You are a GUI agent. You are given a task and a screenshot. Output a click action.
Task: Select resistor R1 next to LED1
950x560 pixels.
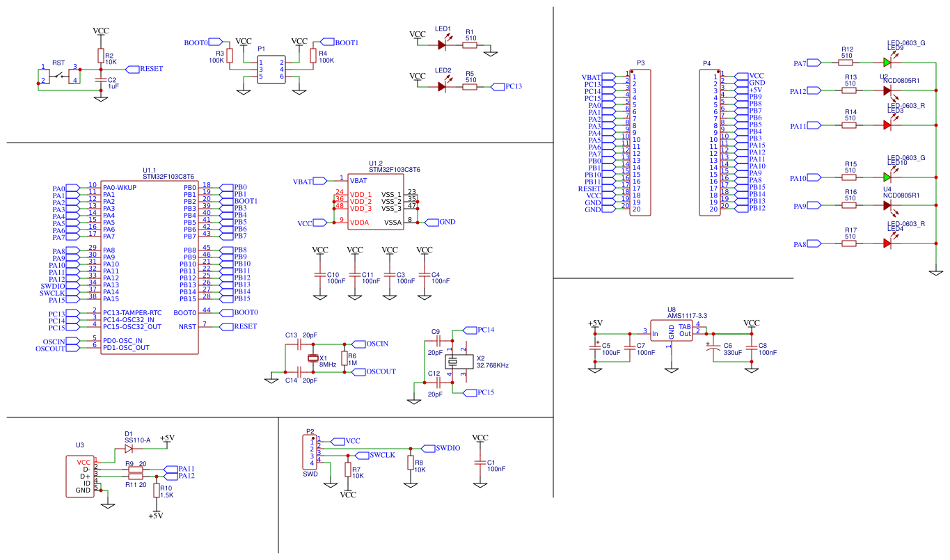point(470,45)
